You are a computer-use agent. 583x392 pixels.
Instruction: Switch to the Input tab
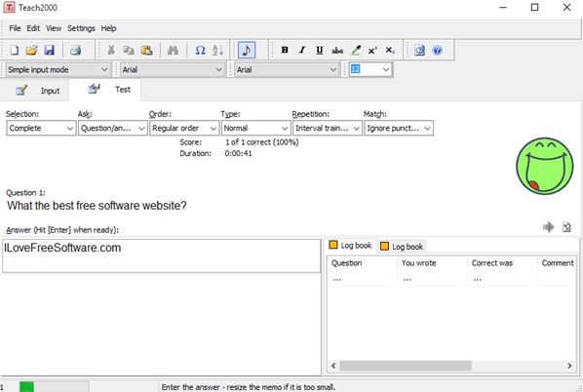[34, 91]
